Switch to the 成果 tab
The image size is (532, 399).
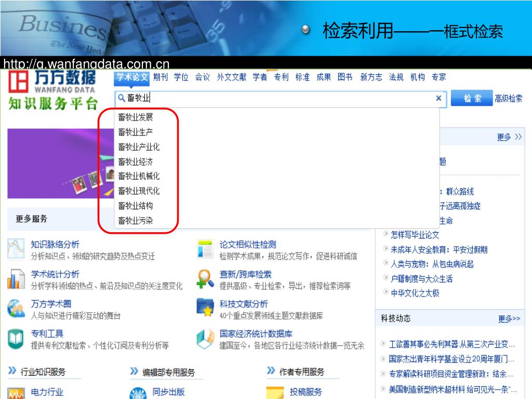pos(323,77)
